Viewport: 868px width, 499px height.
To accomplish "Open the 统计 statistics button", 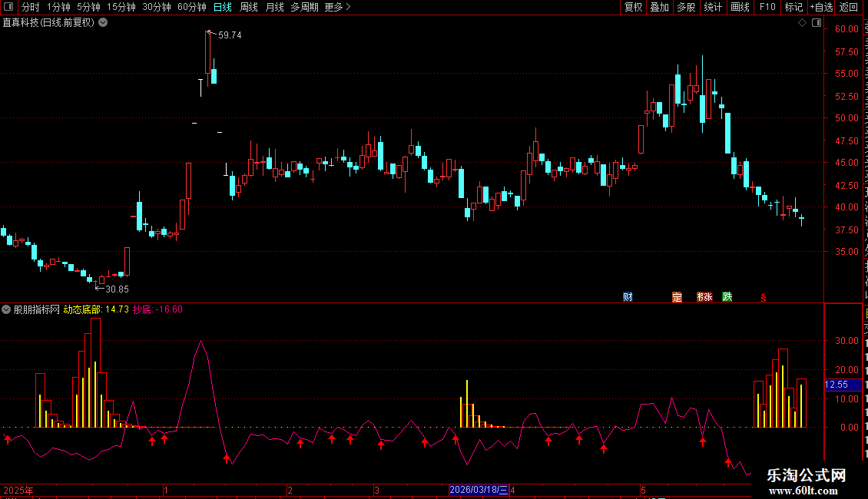I will [x=712, y=7].
